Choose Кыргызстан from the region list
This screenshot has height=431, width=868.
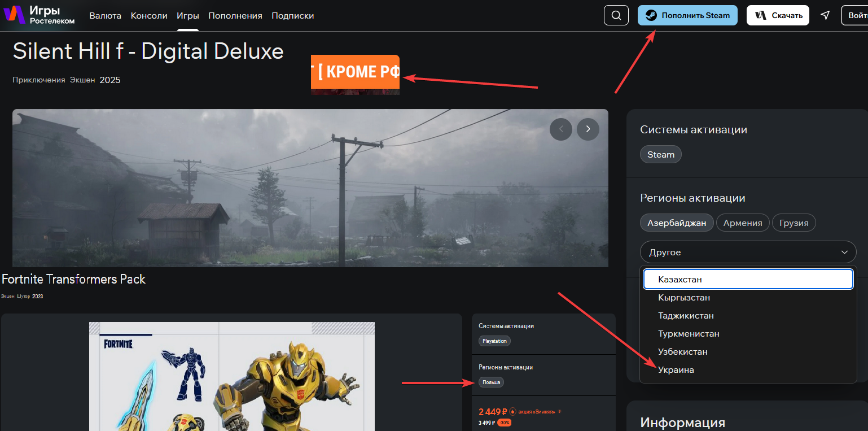(748, 297)
